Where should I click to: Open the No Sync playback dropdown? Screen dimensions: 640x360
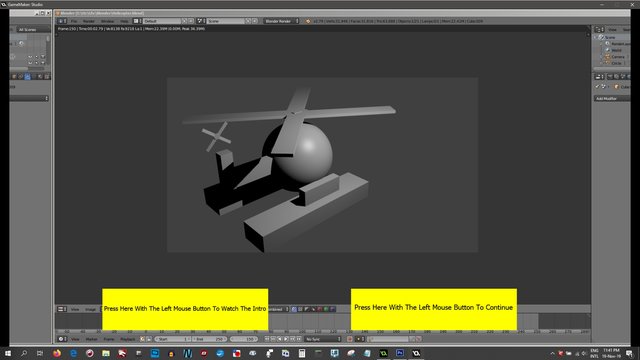[x=323, y=339]
